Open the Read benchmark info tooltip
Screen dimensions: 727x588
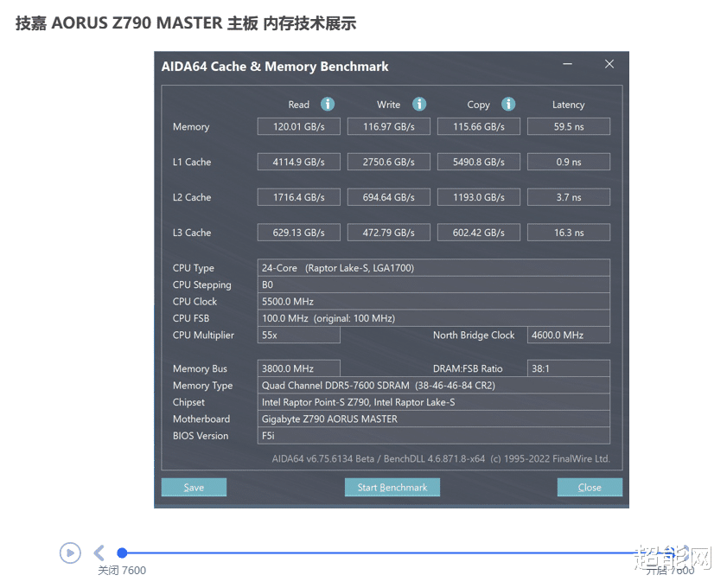click(326, 104)
